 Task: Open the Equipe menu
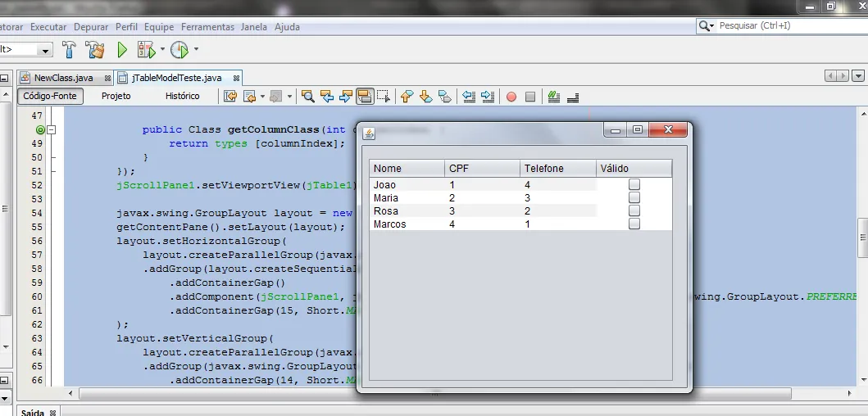pyautogui.click(x=159, y=26)
